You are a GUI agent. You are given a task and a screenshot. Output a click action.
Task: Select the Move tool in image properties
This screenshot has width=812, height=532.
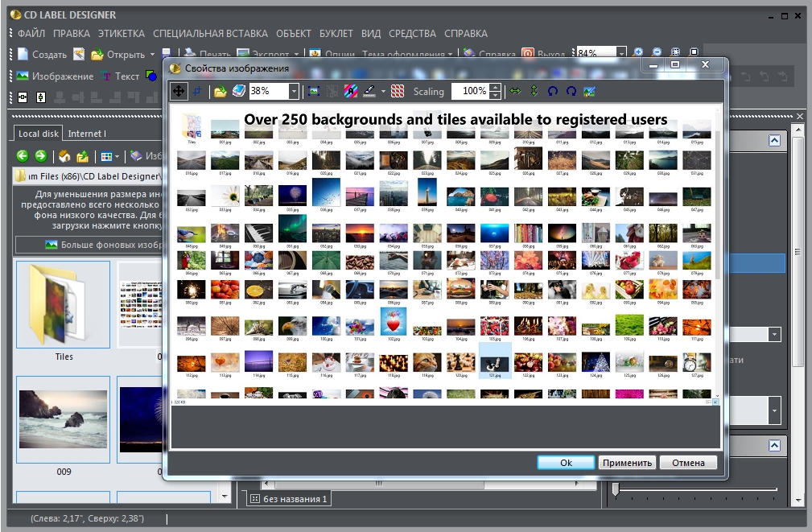point(179,91)
